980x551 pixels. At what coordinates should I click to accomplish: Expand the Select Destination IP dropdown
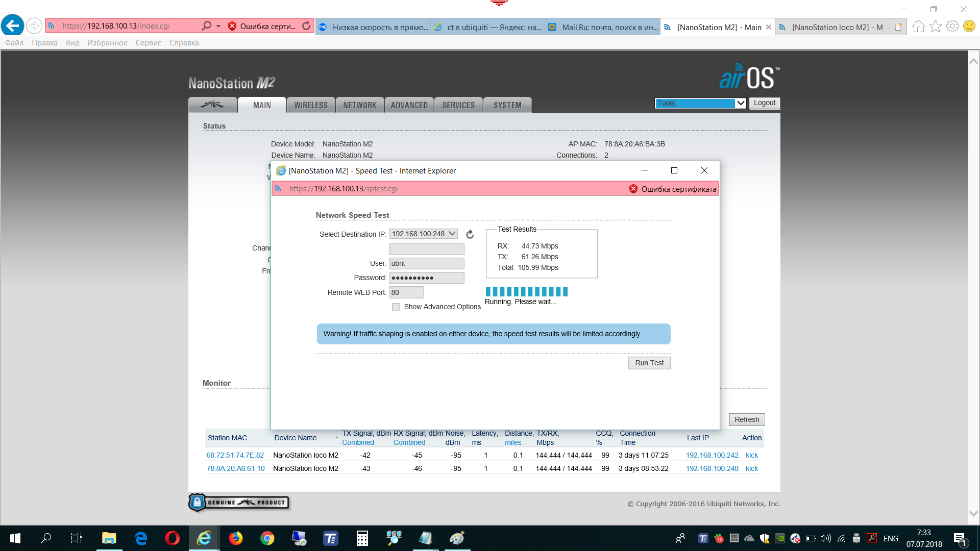coord(423,234)
